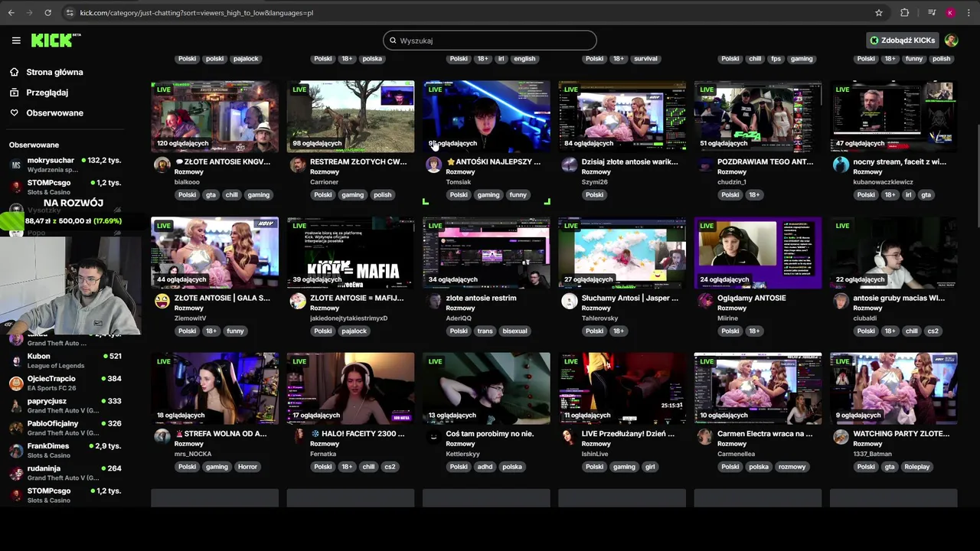Open jakiedonejtytakiestrimyxD avatar
This screenshot has height=551, width=980.
pos(298,301)
